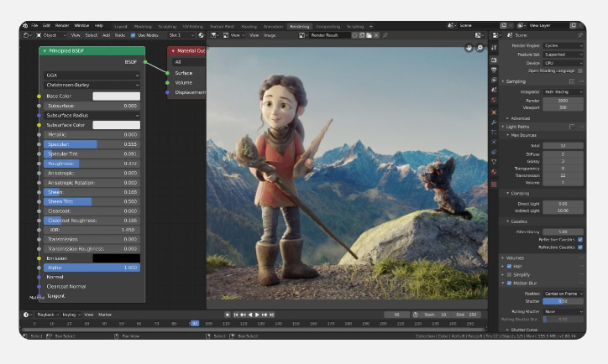Open the Render menu
608x364 pixels.
pyautogui.click(x=62, y=25)
